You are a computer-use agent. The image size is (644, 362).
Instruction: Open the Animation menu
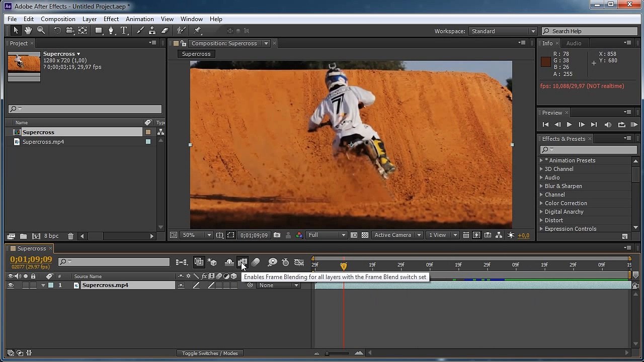(x=140, y=19)
